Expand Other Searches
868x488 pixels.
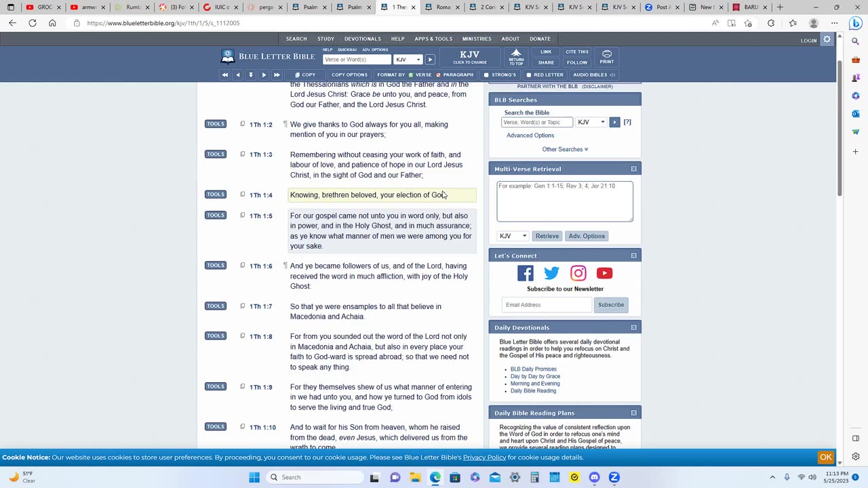pos(565,149)
